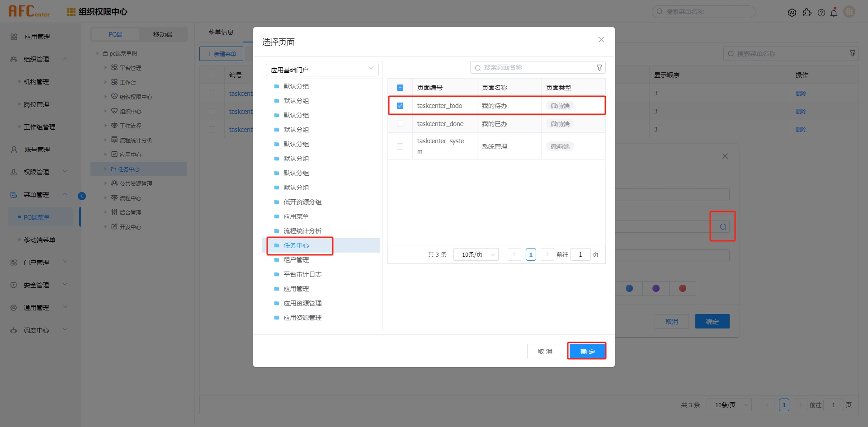Switch to the 移动端 tab
Image resolution: width=868 pixels, height=427 pixels.
(x=163, y=34)
